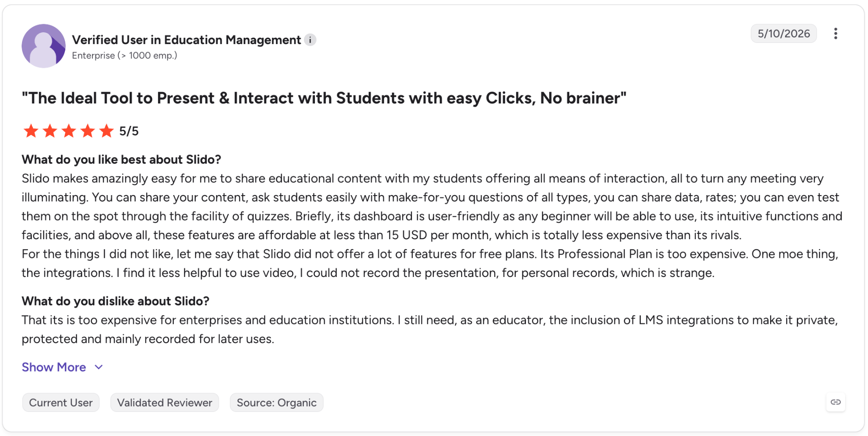This screenshot has height=436, width=868.
Task: Click the Verified User in Education Management name
Action: pyautogui.click(x=186, y=40)
